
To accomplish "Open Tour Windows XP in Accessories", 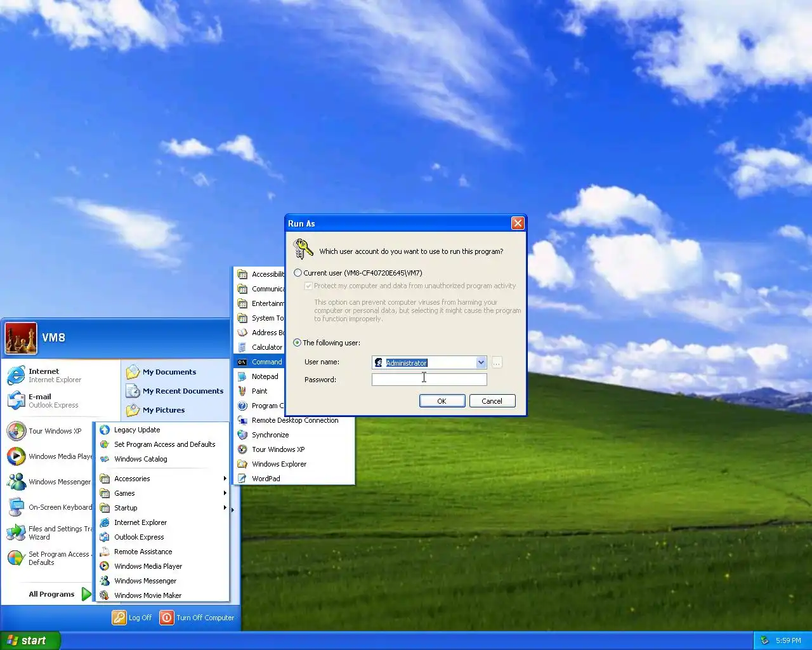I will 294,449.
